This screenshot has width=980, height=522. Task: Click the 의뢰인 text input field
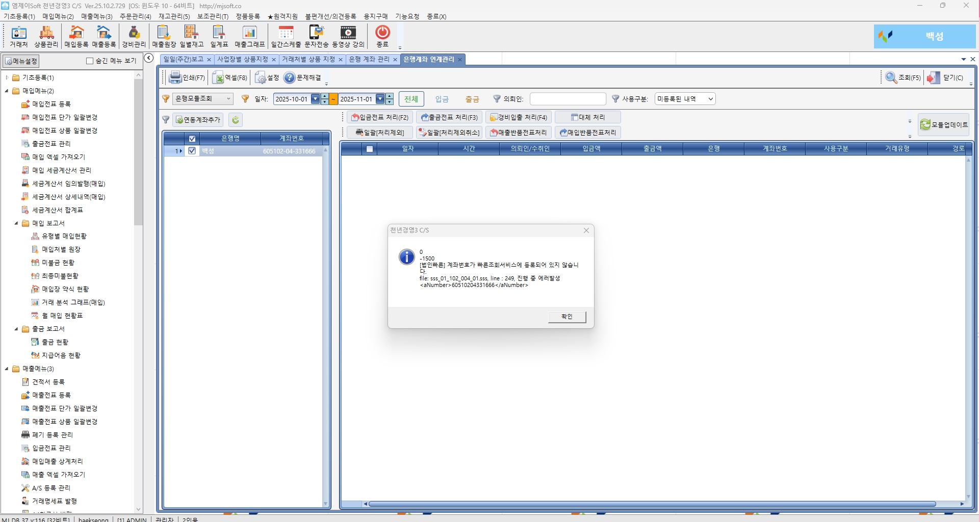point(568,99)
